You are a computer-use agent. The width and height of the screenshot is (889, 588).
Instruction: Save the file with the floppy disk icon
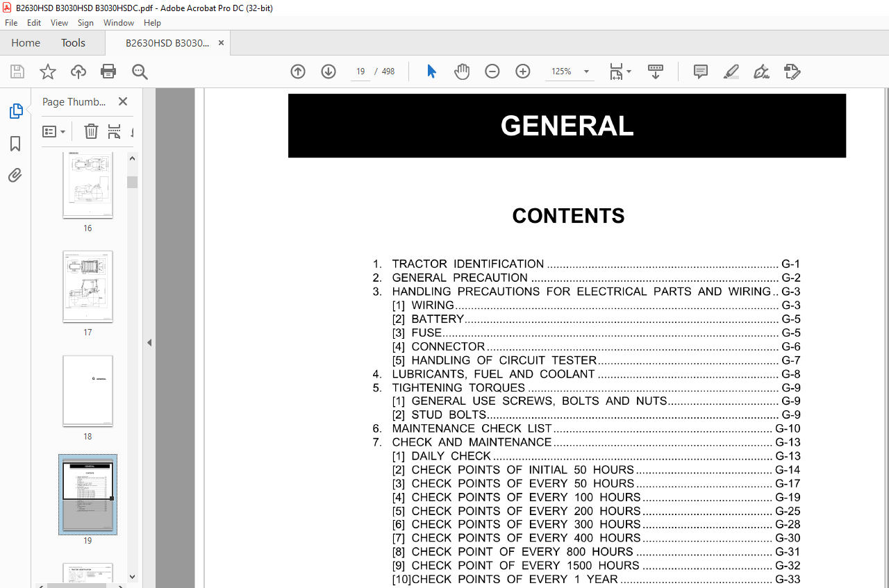17,72
